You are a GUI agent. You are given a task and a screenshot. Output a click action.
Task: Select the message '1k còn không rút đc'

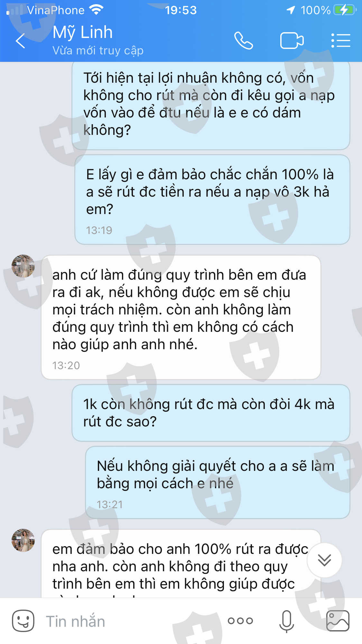click(211, 413)
